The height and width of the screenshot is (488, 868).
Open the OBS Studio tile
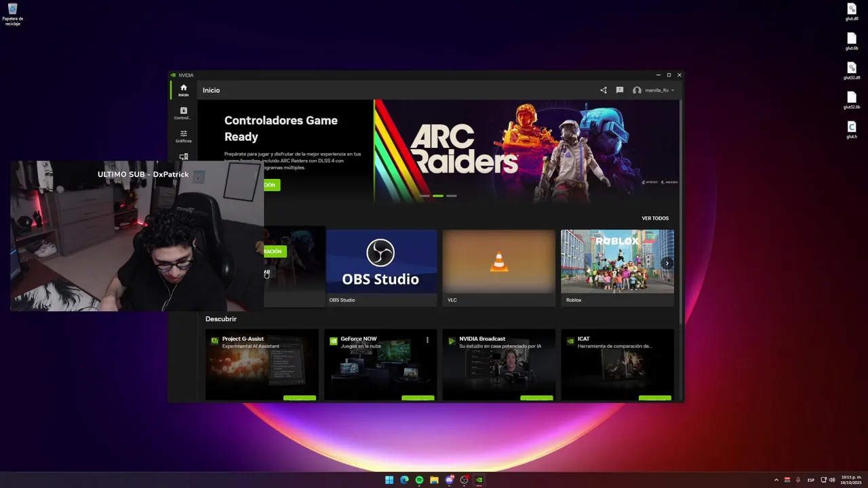point(380,268)
